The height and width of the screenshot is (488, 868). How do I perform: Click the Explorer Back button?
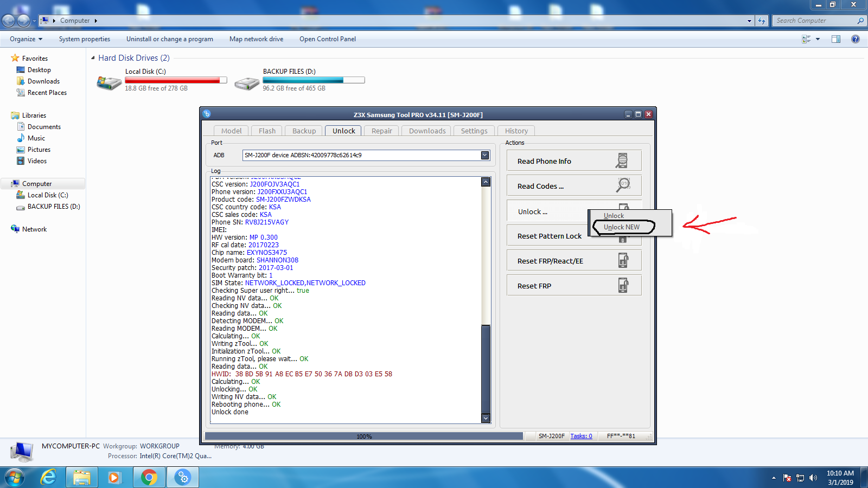point(9,21)
